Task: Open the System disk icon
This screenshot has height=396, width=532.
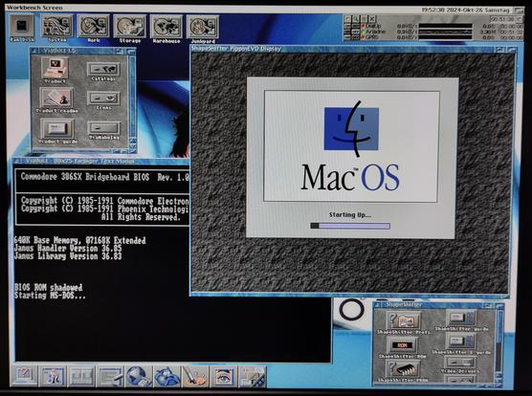Action: 57,26
